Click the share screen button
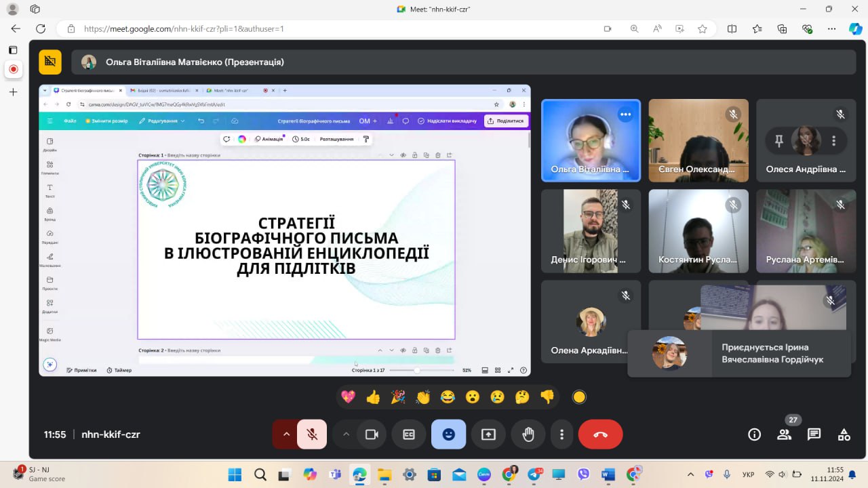The height and width of the screenshot is (488, 868). click(488, 434)
